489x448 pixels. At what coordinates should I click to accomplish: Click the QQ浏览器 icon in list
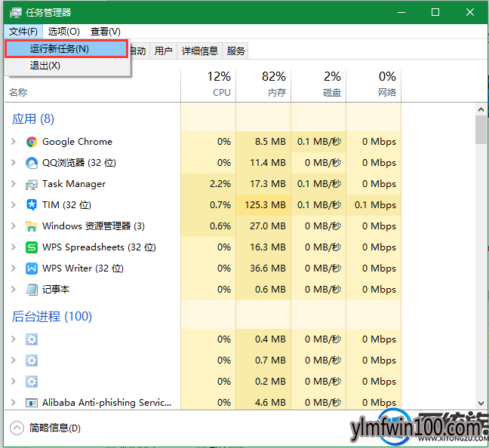(x=32, y=163)
